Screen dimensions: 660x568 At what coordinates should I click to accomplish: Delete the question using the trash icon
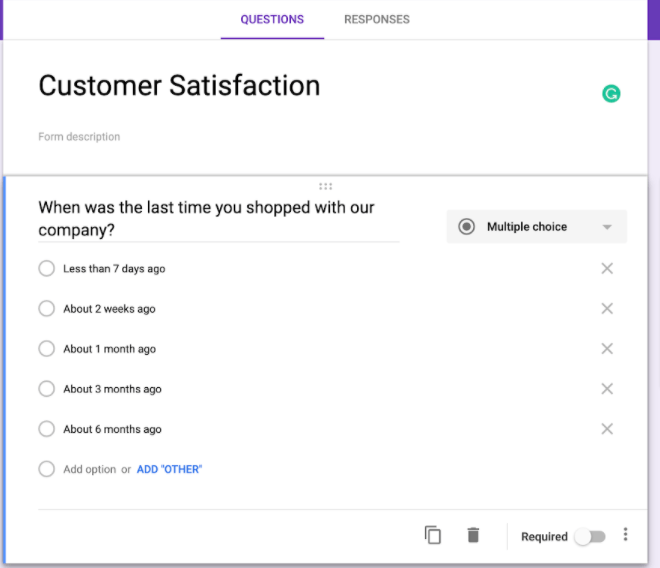pos(473,535)
